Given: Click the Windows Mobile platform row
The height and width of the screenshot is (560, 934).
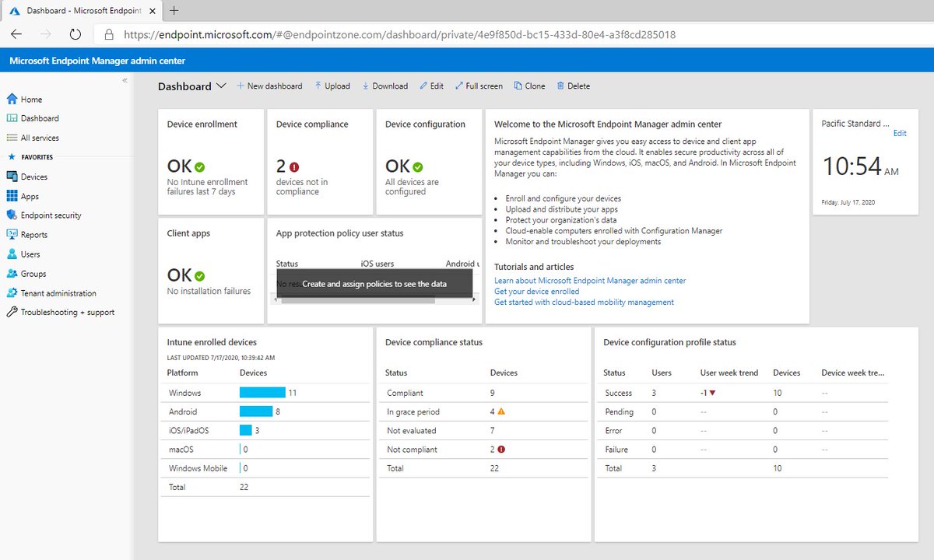Looking at the screenshot, I should (265, 468).
